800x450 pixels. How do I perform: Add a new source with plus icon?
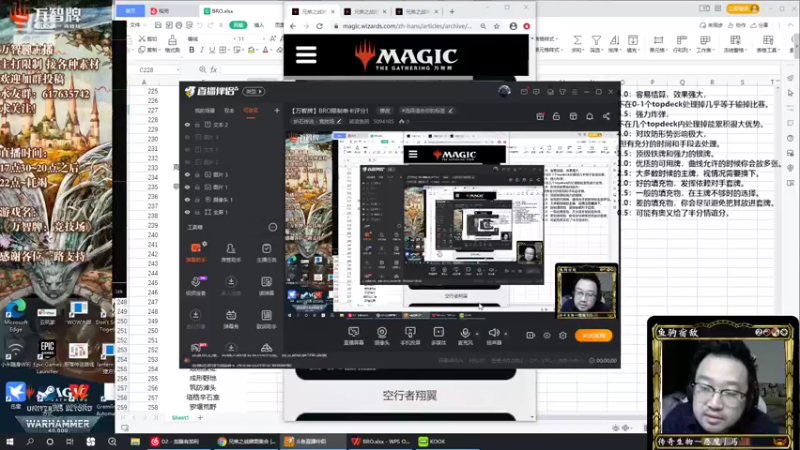[x=277, y=110]
